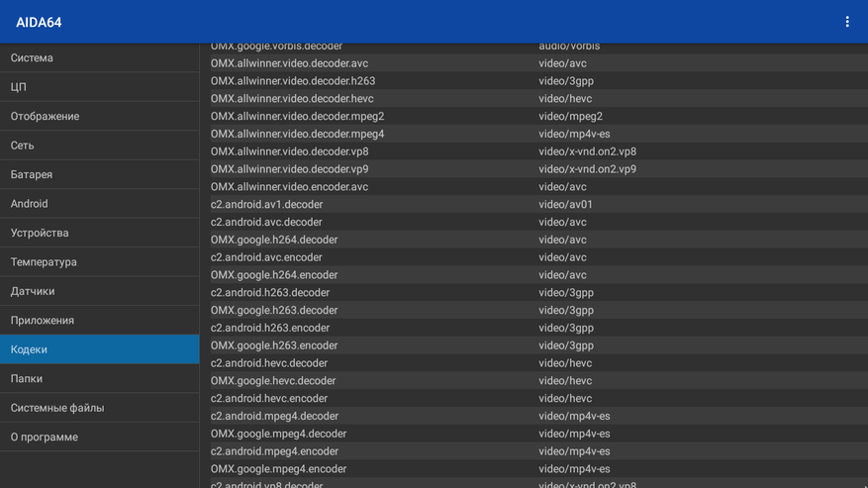The width and height of the screenshot is (868, 488).
Task: Click OMX.google.h264.encoder entry
Action: coord(539,275)
